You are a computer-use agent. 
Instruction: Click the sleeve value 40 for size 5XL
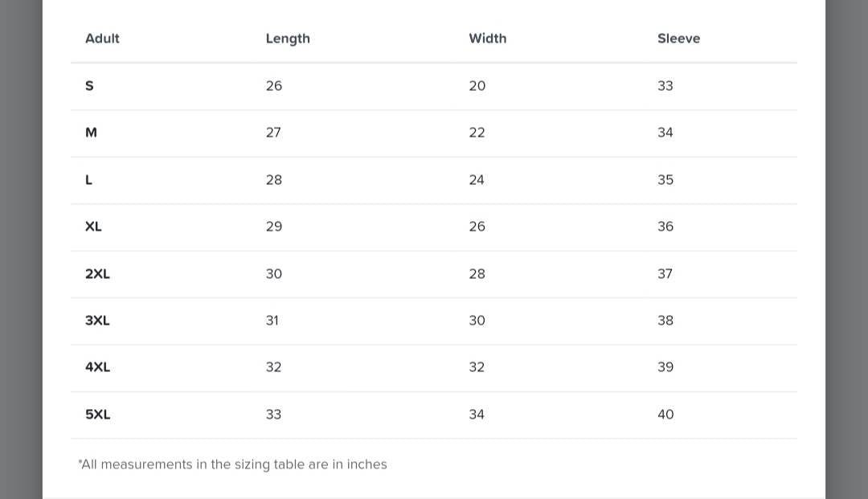click(x=665, y=415)
